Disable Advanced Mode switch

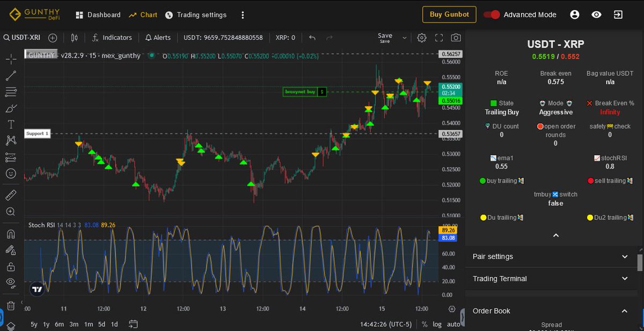492,15
